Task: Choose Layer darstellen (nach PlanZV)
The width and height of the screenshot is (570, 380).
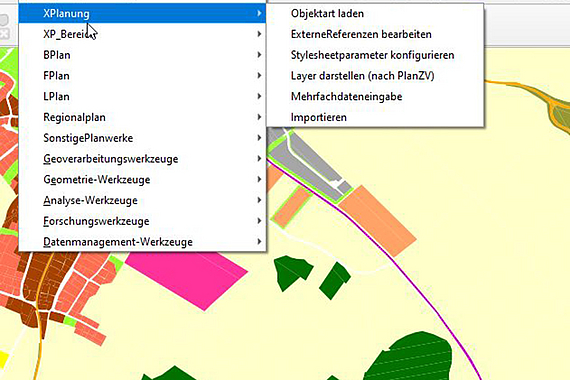Action: 375,76
